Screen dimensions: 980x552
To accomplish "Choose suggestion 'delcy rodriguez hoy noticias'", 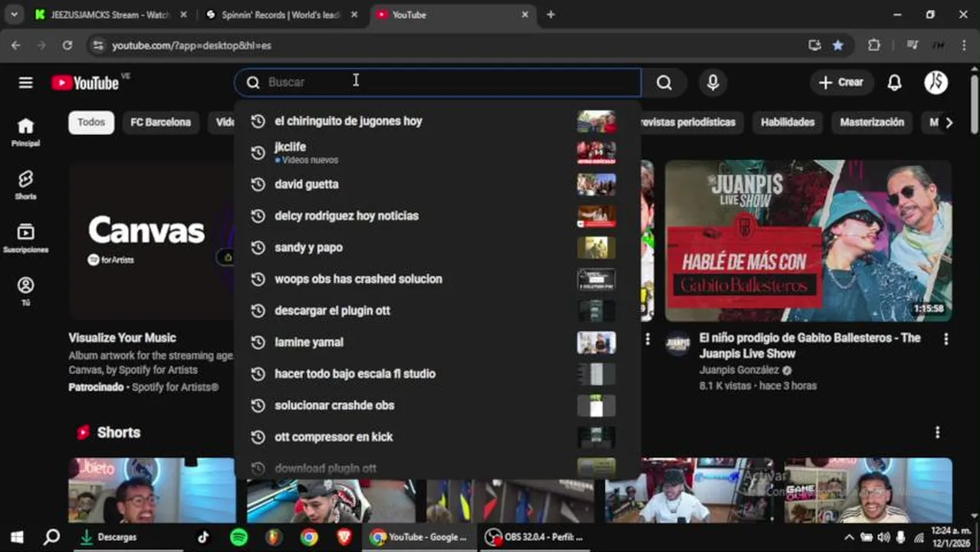I will [437, 216].
